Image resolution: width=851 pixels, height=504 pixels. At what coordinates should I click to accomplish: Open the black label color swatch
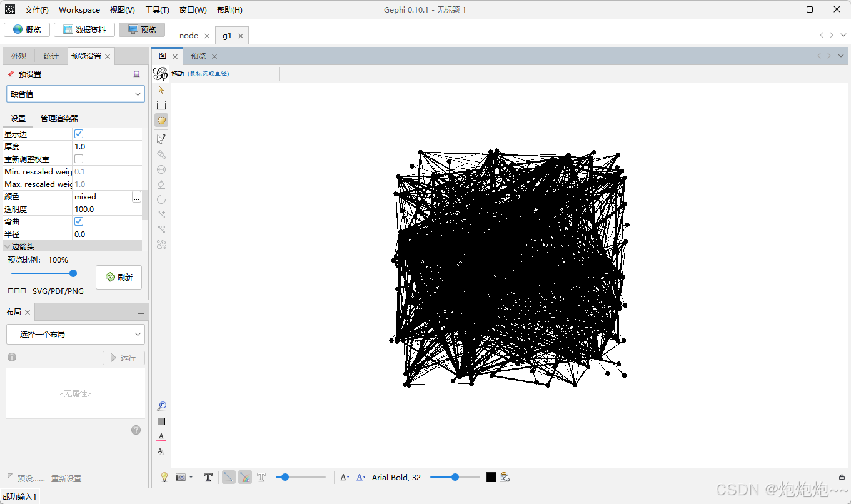[x=491, y=477]
